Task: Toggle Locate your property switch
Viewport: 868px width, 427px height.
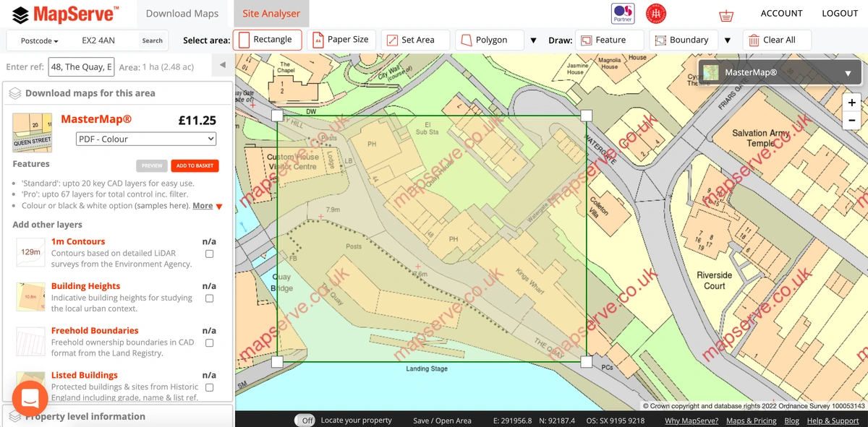Action: tap(305, 420)
